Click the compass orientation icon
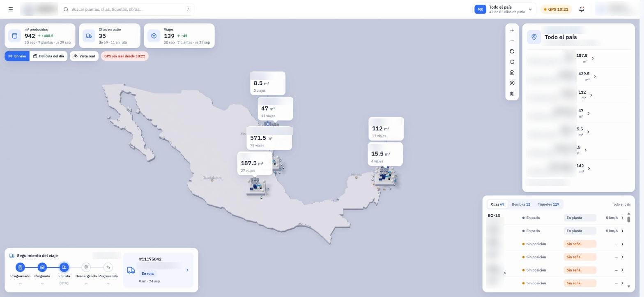The image size is (644, 297). point(512,83)
